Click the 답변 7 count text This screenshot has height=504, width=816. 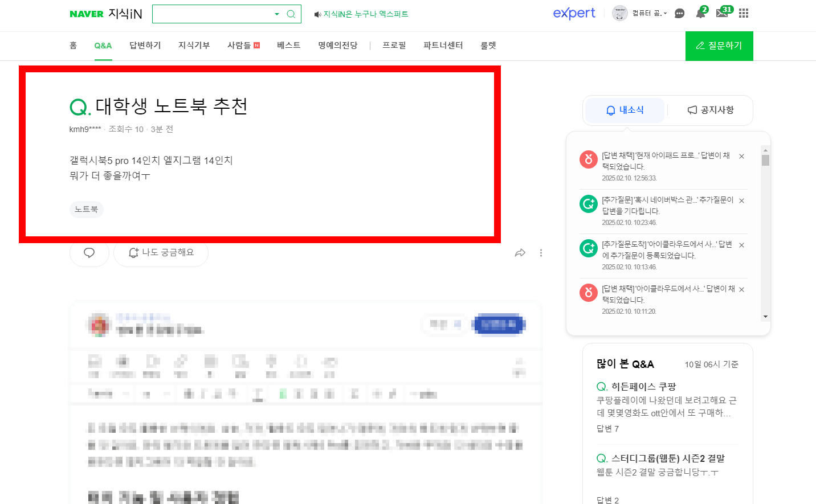click(x=608, y=429)
